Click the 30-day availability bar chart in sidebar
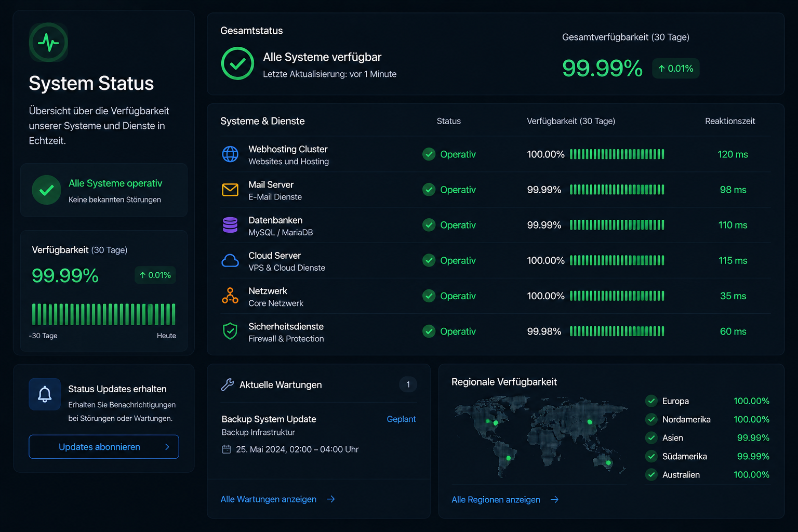The image size is (798, 532). [103, 314]
